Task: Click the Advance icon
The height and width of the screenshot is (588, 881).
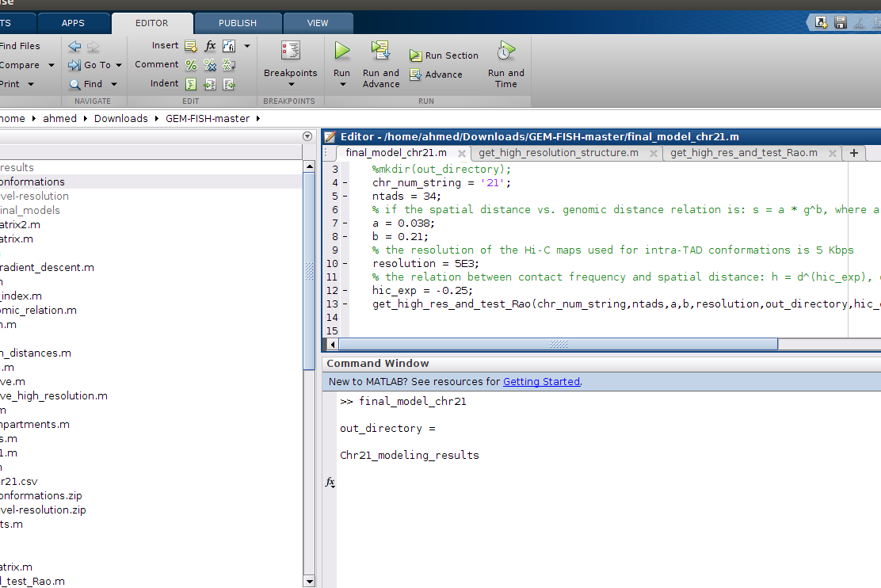Action: click(x=416, y=74)
